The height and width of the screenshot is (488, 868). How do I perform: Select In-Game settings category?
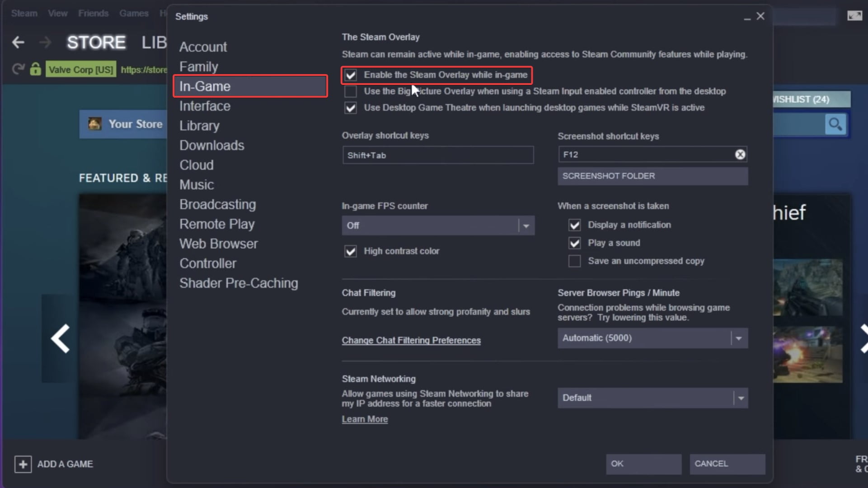[x=250, y=86]
